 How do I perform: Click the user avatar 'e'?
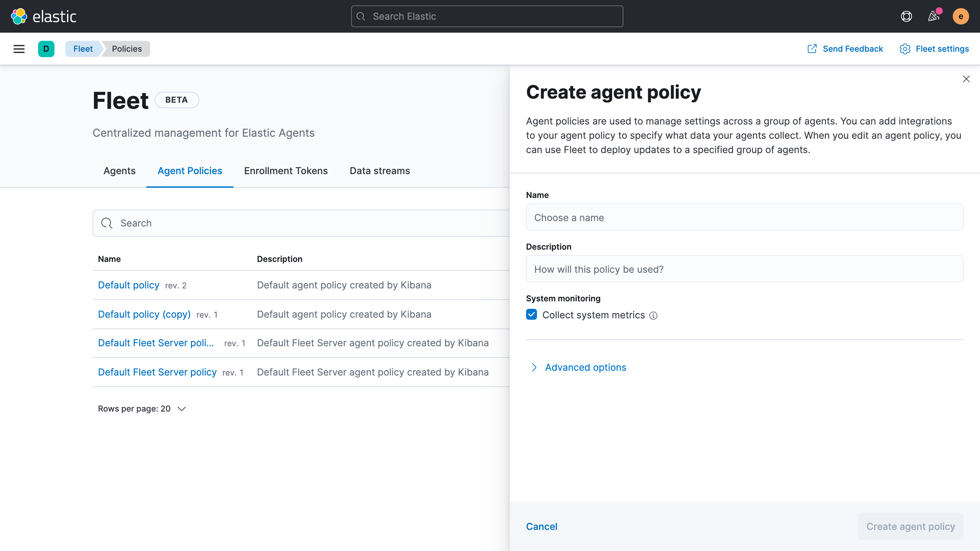pyautogui.click(x=960, y=16)
